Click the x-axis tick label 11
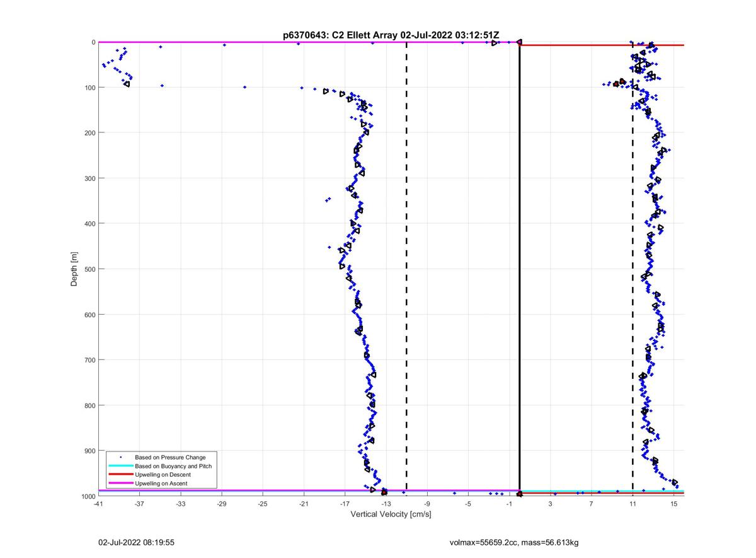Image resolution: width=756 pixels, height=558 pixels. tap(633, 504)
